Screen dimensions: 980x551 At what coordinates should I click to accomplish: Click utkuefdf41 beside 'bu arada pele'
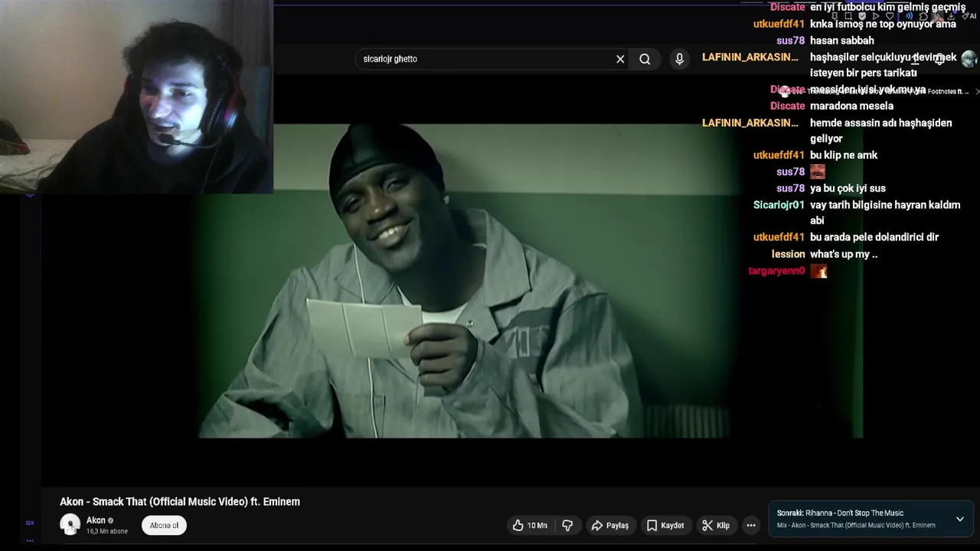click(779, 236)
